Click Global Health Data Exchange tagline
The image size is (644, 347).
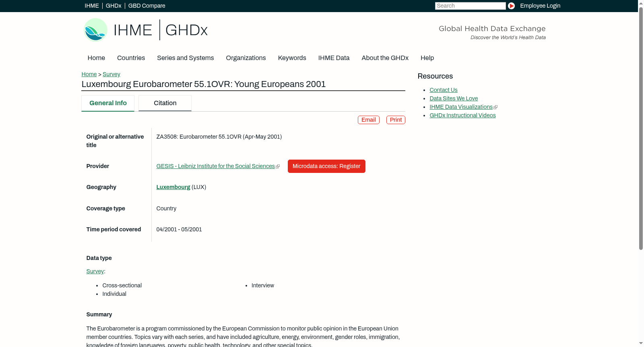pyautogui.click(x=492, y=29)
